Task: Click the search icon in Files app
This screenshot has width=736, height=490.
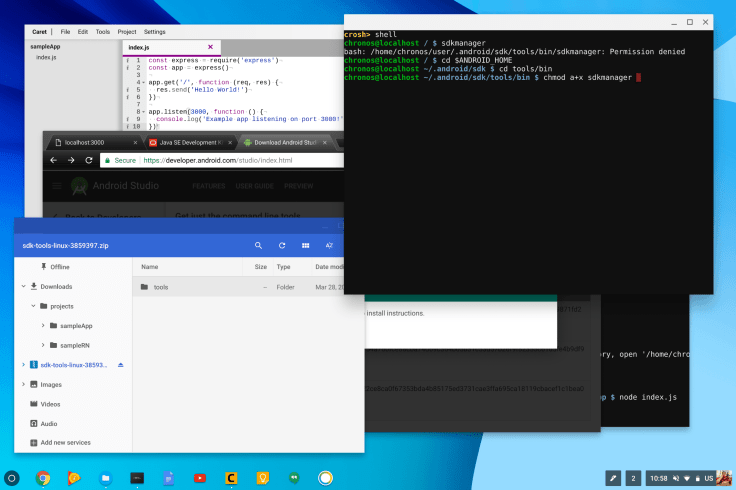Action: (258, 245)
